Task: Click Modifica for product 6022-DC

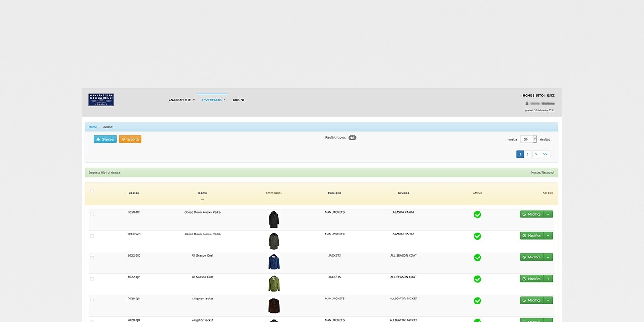Action: 532,257
